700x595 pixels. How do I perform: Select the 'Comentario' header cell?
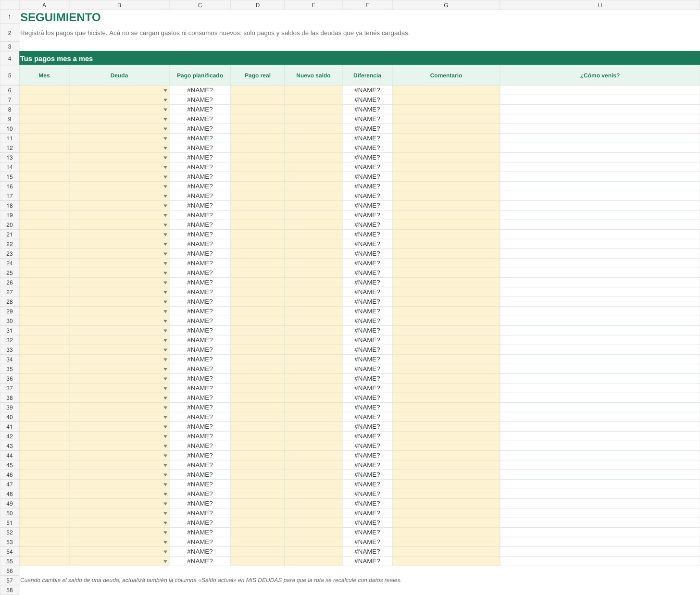tap(446, 75)
